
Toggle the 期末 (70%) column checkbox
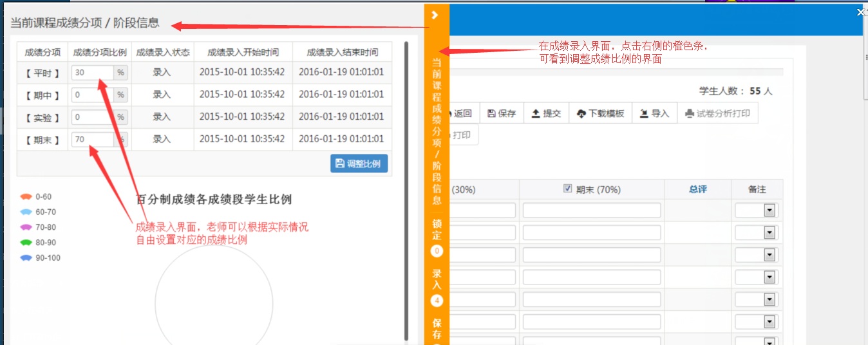click(x=567, y=189)
